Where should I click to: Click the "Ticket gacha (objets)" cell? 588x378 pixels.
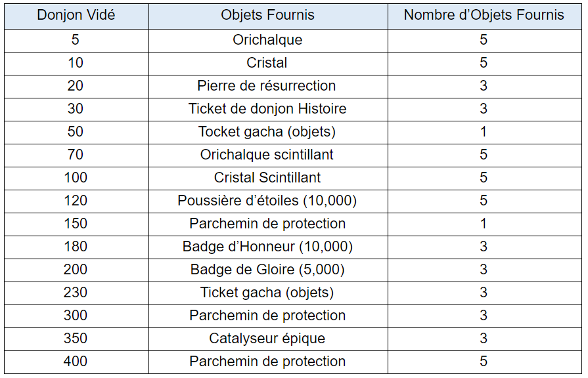(267, 293)
